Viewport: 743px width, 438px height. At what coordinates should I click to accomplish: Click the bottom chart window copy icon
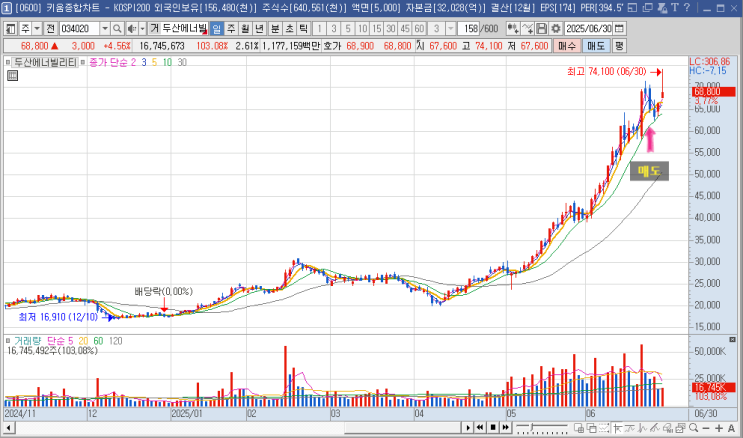pyautogui.click(x=680, y=428)
